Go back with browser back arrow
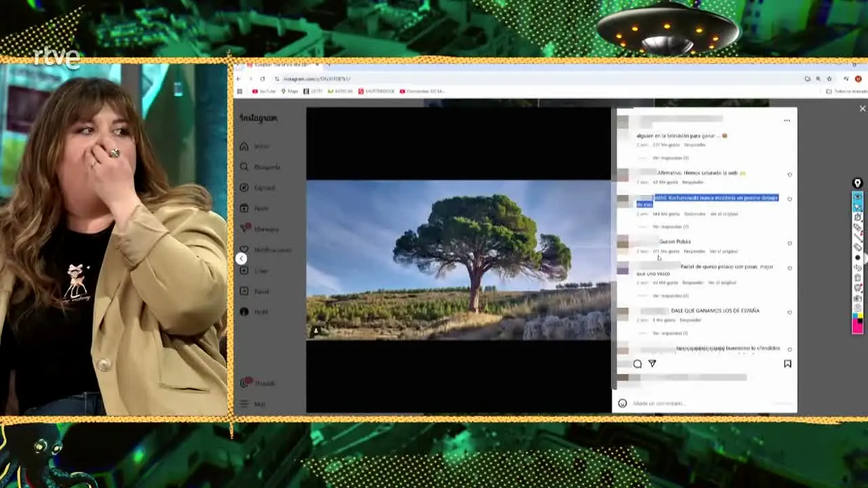The image size is (868, 488). point(239,79)
